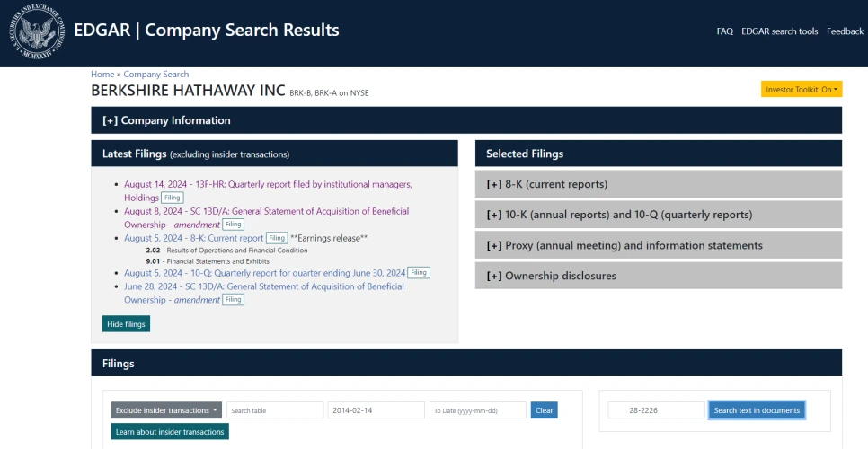Click Filing badge for 8-K Current report

pyautogui.click(x=277, y=238)
